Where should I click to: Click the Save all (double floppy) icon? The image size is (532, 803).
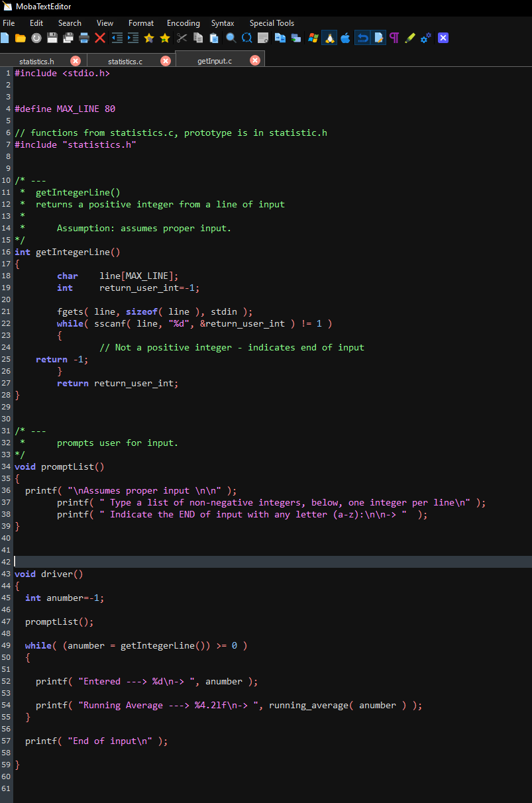click(x=68, y=38)
